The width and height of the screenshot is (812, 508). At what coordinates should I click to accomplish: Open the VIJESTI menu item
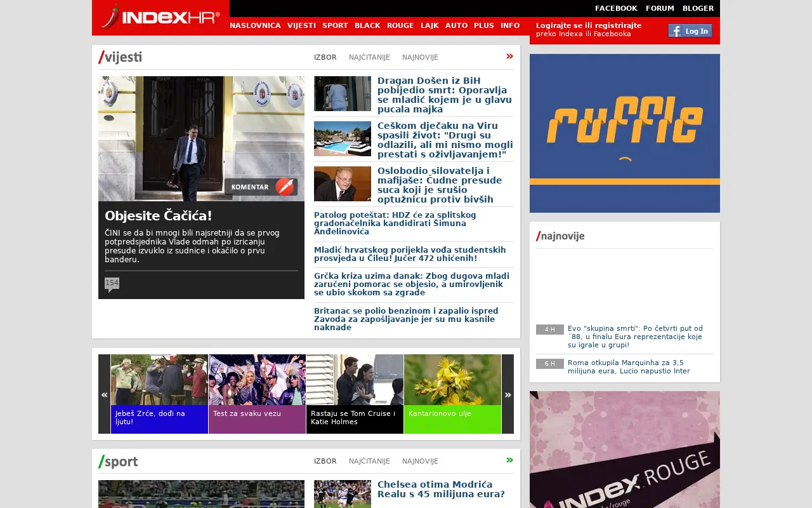[x=301, y=25]
